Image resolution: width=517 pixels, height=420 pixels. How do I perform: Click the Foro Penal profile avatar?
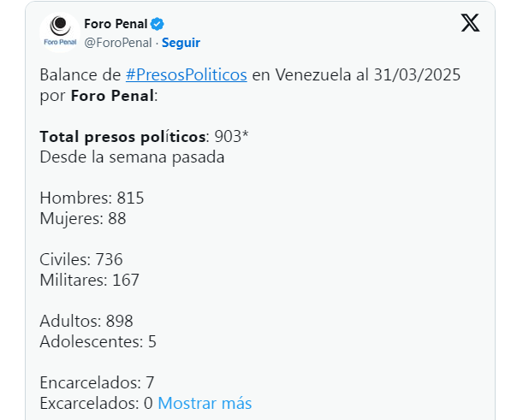pyautogui.click(x=60, y=33)
